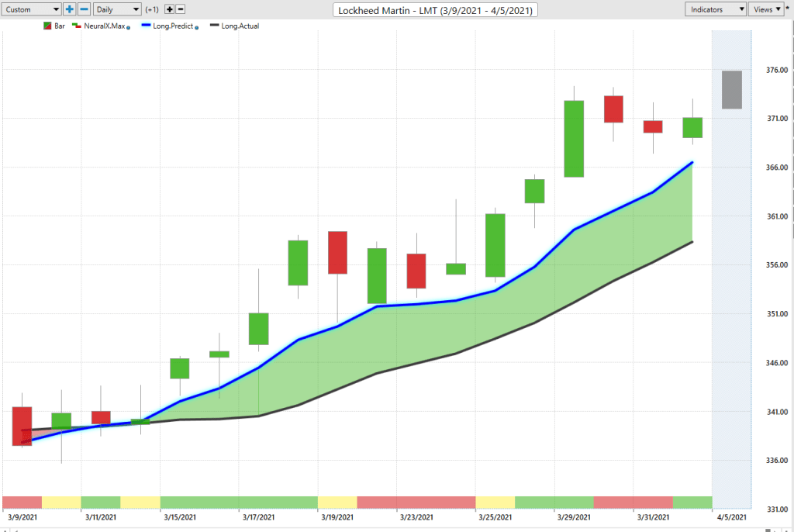Click the small minus forecast-days button
This screenshot has width=794, height=532.
point(180,9)
